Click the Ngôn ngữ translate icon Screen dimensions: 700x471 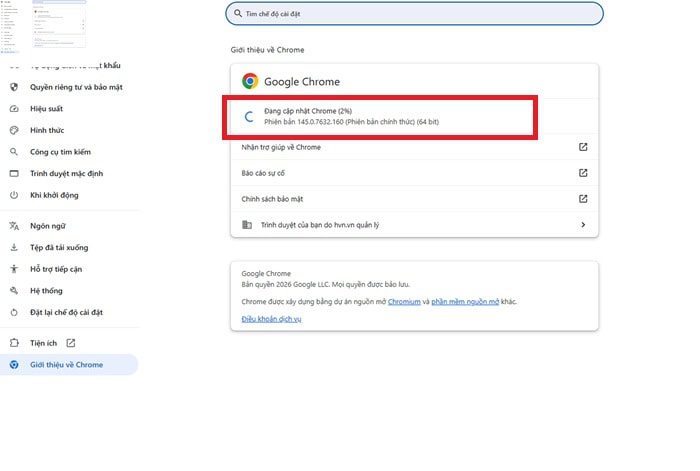pos(14,226)
